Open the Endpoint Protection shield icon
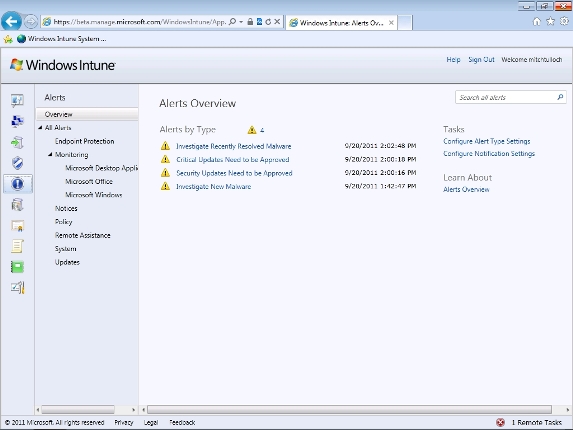Viewport: 573px width, 430px height. point(17,163)
